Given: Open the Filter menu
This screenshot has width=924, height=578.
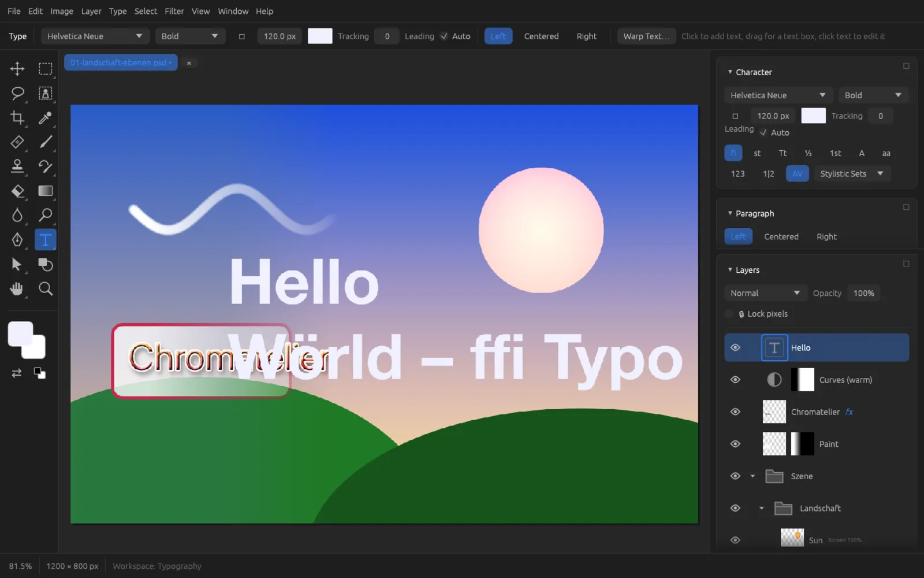Looking at the screenshot, I should tap(174, 11).
